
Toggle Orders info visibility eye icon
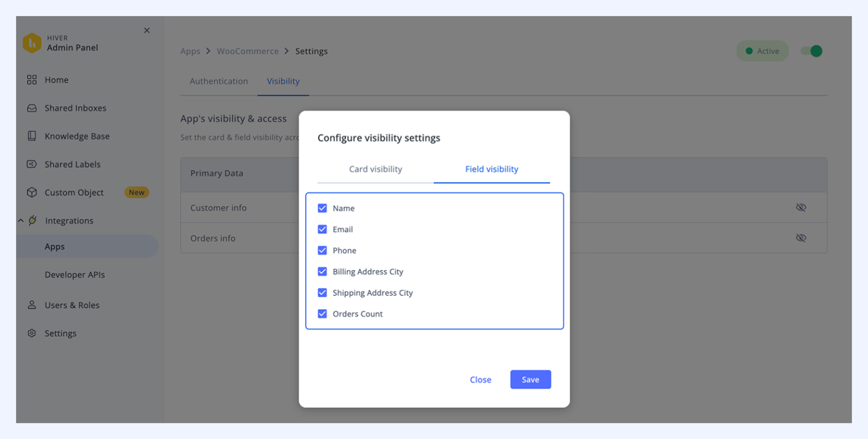click(801, 238)
